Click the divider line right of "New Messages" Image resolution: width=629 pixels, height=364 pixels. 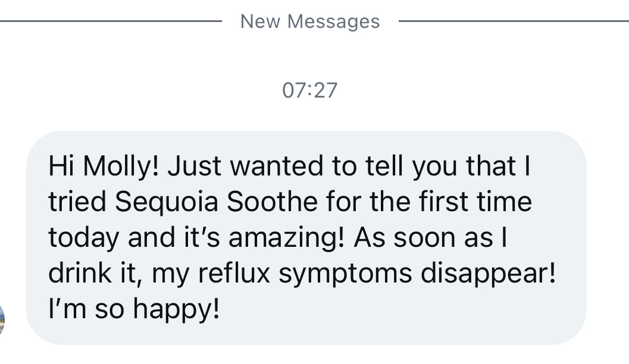[x=512, y=21]
